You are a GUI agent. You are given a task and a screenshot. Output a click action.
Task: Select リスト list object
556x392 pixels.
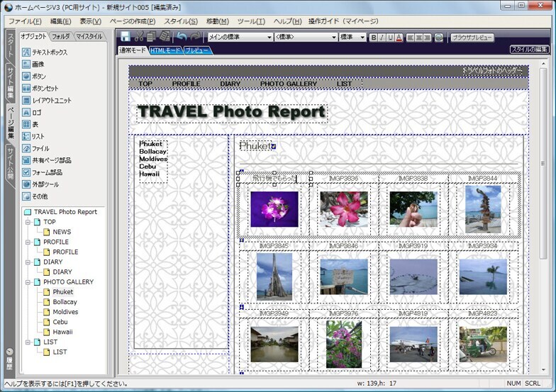point(26,136)
